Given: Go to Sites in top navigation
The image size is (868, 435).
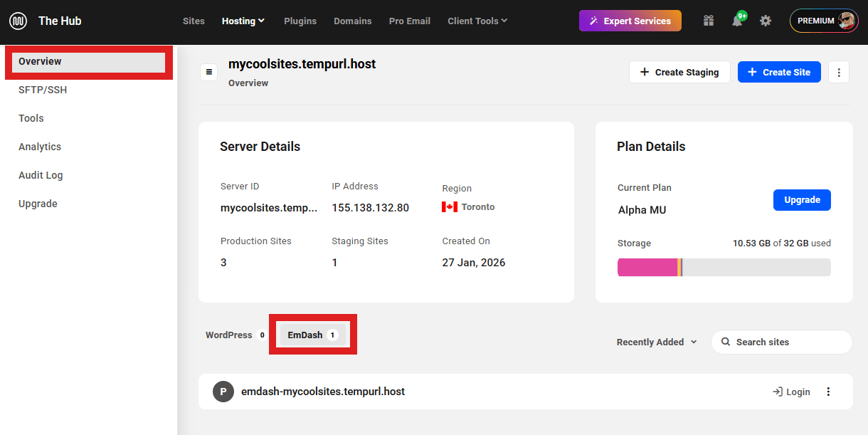Looking at the screenshot, I should [194, 21].
